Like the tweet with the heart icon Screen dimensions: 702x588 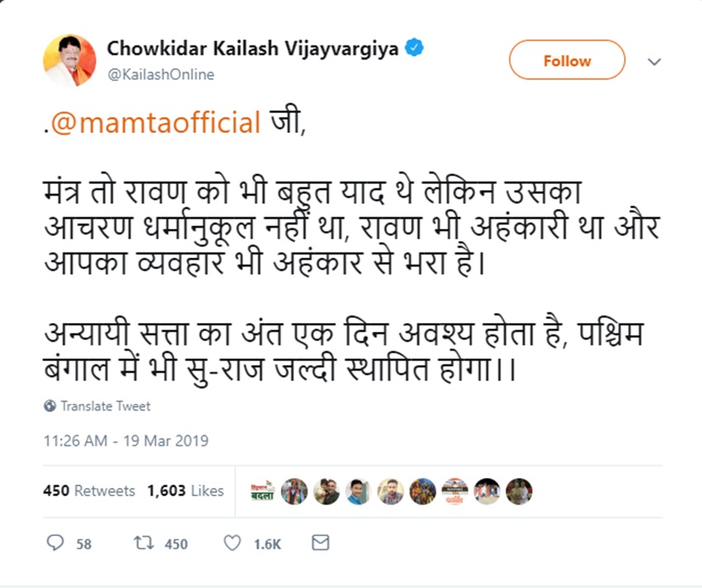click(233, 543)
